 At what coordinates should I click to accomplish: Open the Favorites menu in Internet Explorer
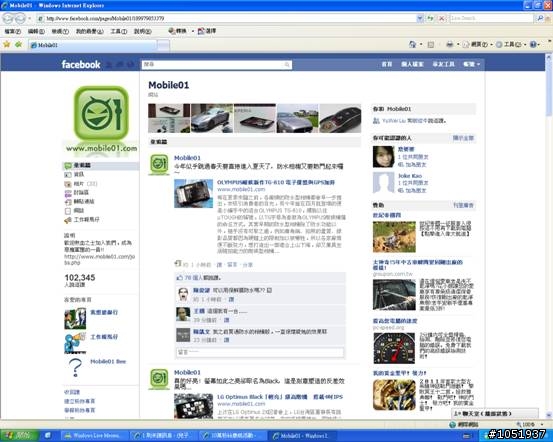(90, 31)
